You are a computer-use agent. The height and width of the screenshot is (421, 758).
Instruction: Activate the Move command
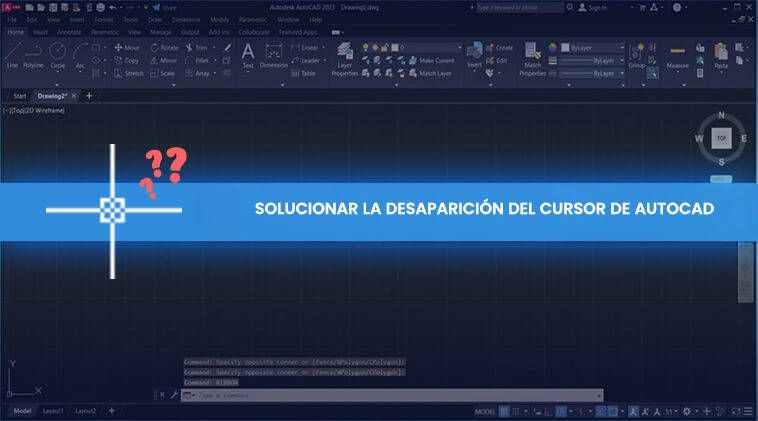tap(127, 47)
